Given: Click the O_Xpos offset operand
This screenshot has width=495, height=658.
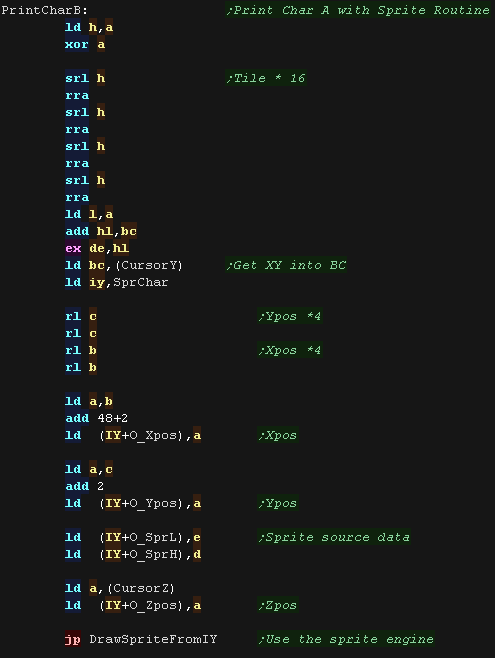Looking at the screenshot, I should (x=153, y=435).
